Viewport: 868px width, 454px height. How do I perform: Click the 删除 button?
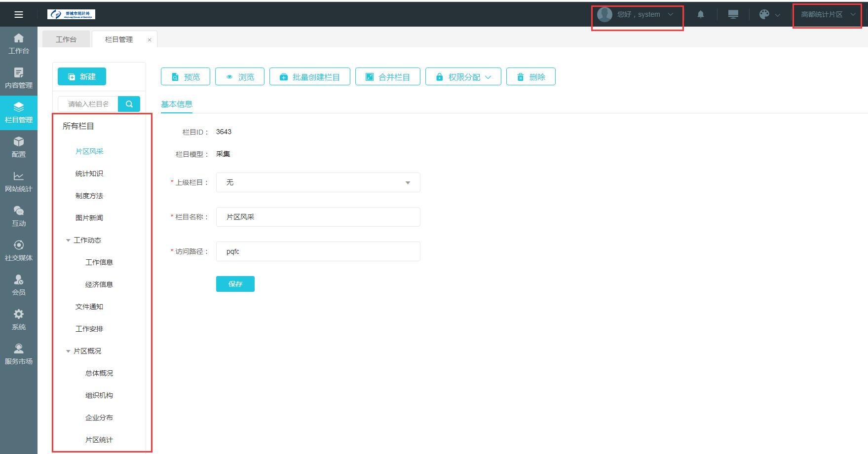pos(531,77)
